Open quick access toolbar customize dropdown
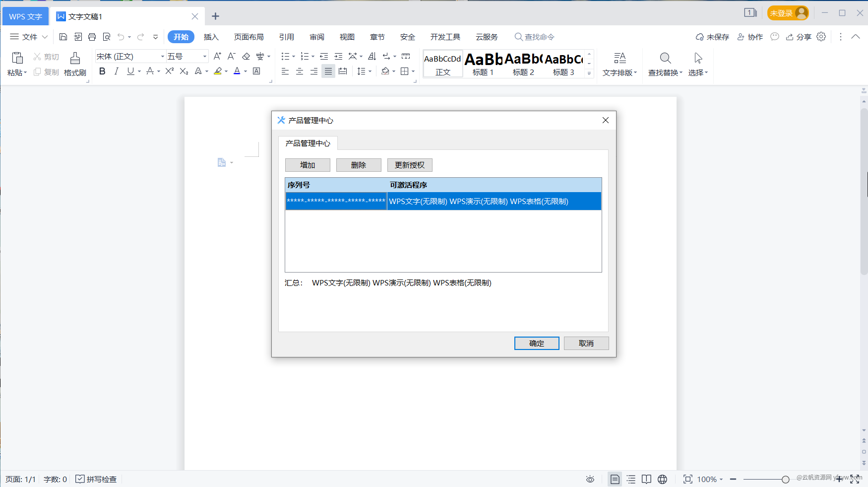The width and height of the screenshot is (868, 487). point(155,37)
